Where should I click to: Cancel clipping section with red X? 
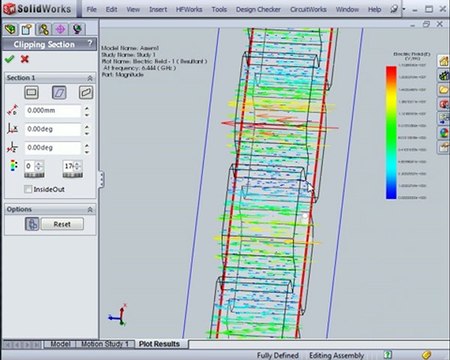point(25,59)
